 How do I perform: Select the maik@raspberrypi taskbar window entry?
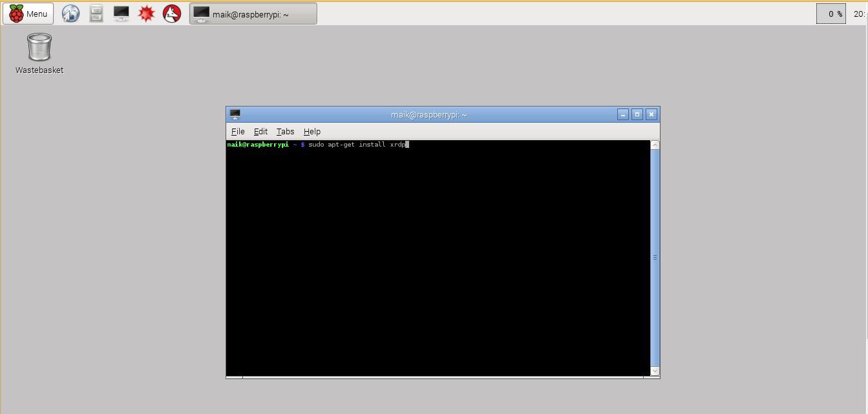(x=253, y=14)
